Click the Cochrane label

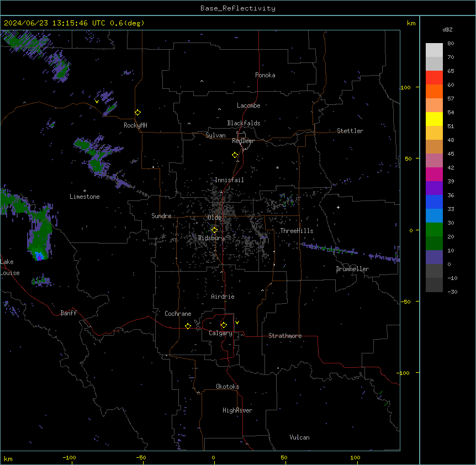[x=178, y=314]
